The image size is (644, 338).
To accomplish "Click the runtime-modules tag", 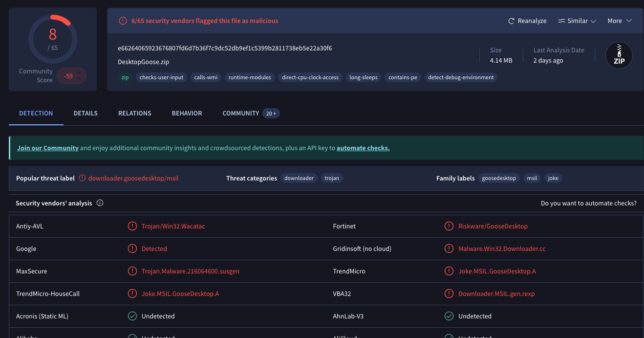I will point(250,77).
